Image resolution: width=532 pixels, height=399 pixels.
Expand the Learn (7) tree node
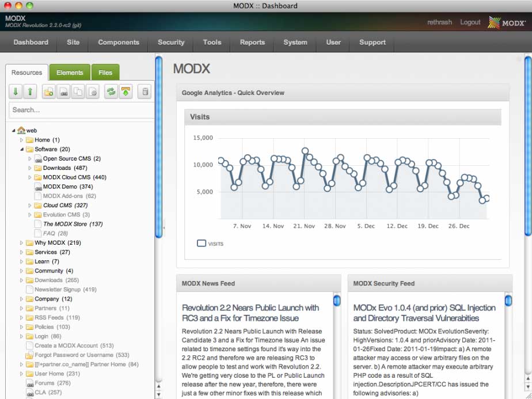(21, 261)
